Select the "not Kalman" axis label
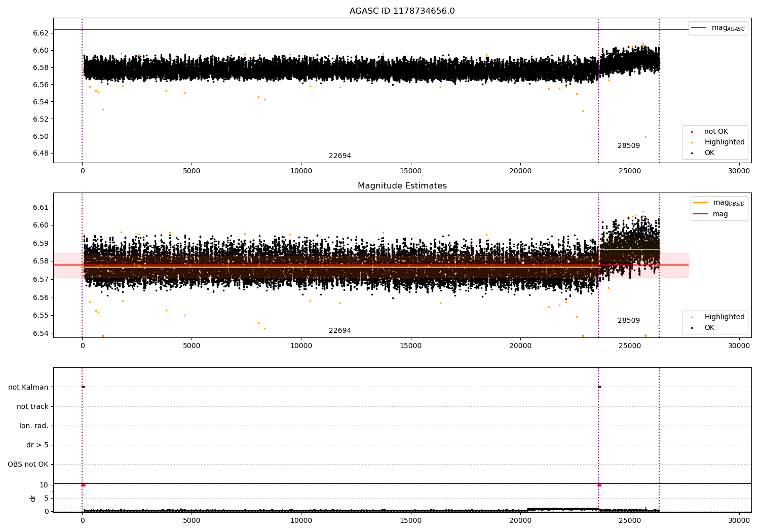Viewport: 760px width, 532px height. pyautogui.click(x=28, y=388)
